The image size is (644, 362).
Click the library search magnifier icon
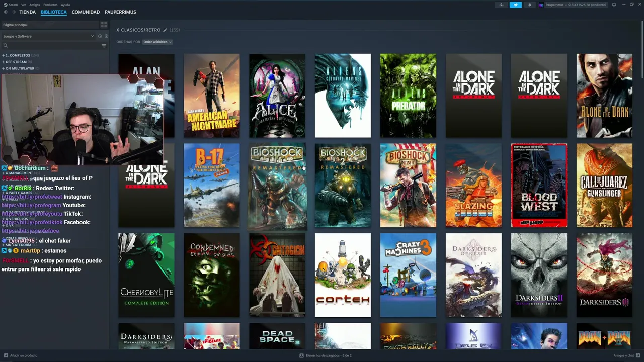coord(6,46)
